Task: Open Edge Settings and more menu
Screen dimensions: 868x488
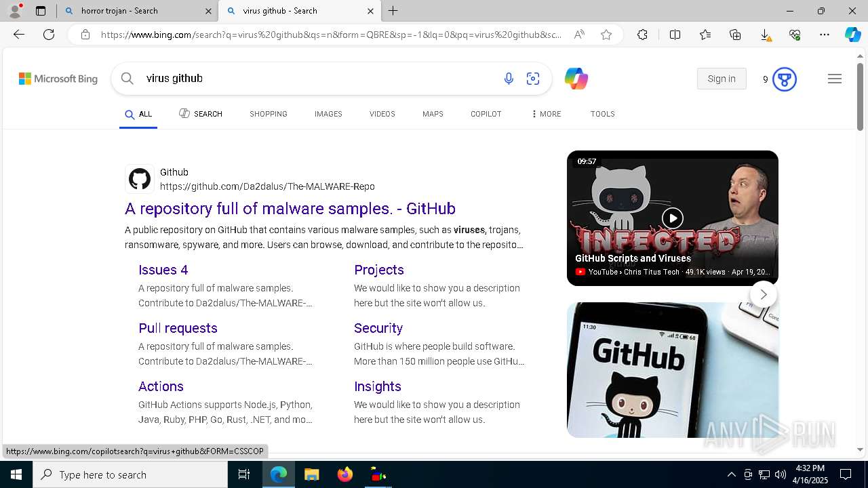Action: coord(825,35)
